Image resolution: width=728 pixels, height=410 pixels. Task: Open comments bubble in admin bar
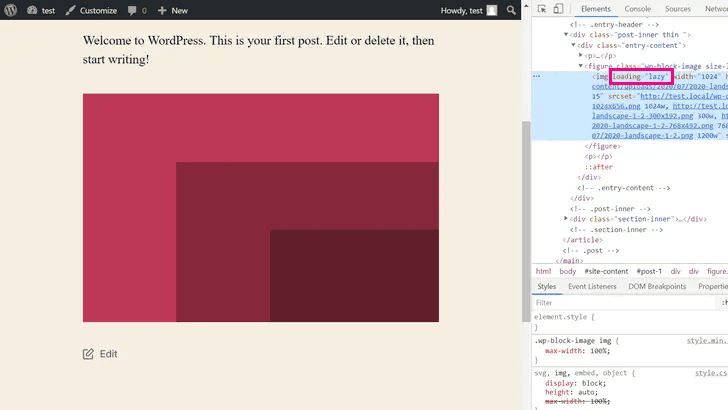pos(137,10)
